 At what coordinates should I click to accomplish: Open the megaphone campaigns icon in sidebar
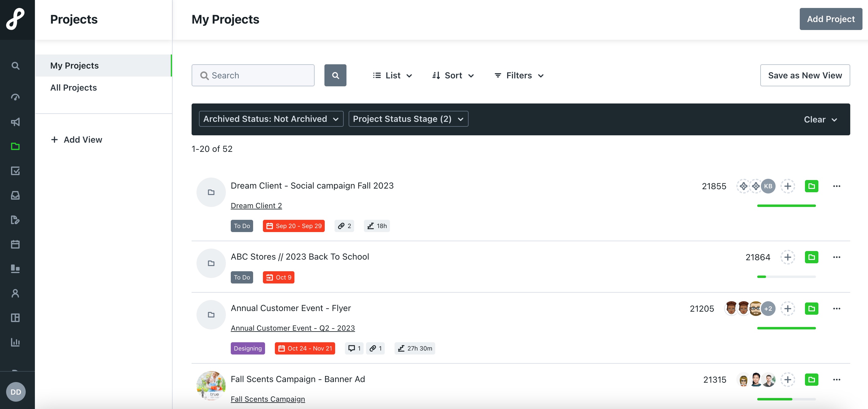tap(15, 122)
